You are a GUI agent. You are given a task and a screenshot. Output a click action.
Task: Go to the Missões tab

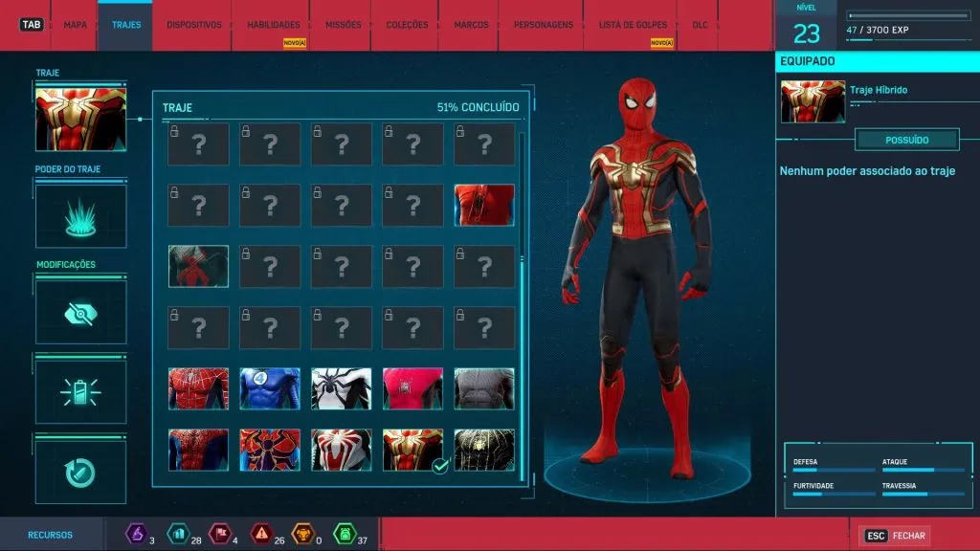344,25
